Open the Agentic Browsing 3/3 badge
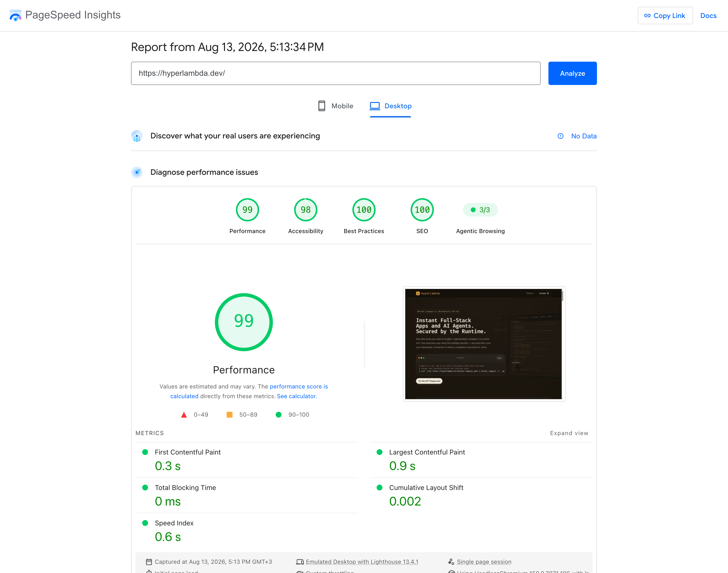The height and width of the screenshot is (573, 728). [480, 210]
